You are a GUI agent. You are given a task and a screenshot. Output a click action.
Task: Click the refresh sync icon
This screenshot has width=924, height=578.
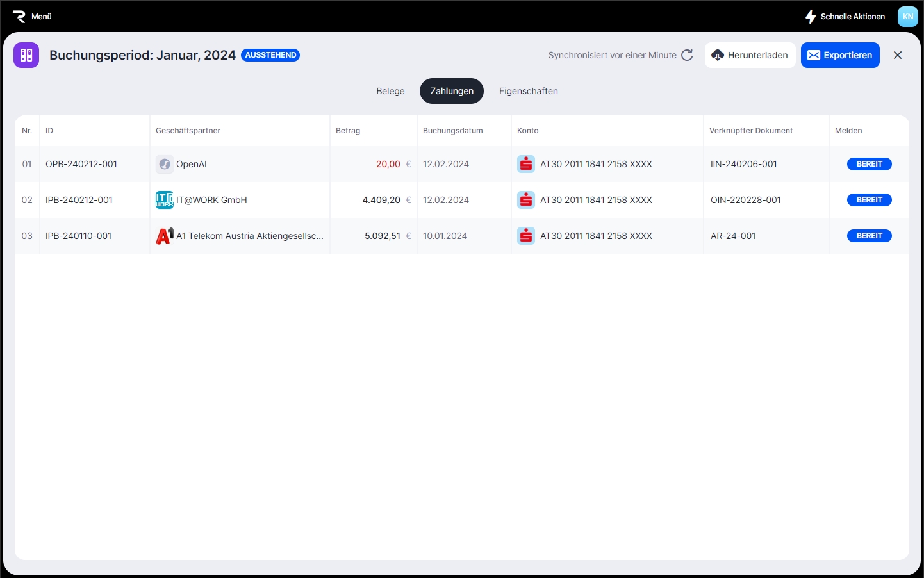[687, 55]
